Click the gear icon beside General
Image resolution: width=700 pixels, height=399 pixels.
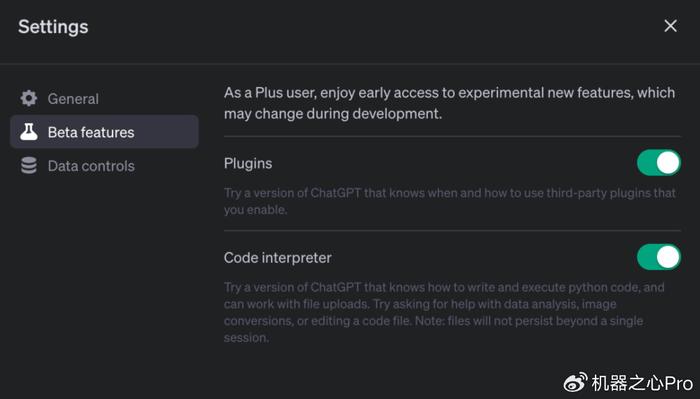[x=29, y=98]
